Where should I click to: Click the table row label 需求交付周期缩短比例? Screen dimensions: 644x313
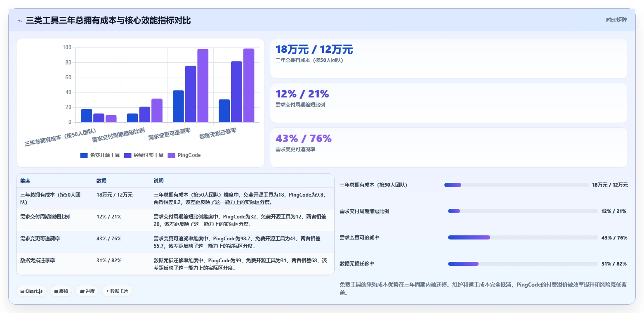pos(45,217)
